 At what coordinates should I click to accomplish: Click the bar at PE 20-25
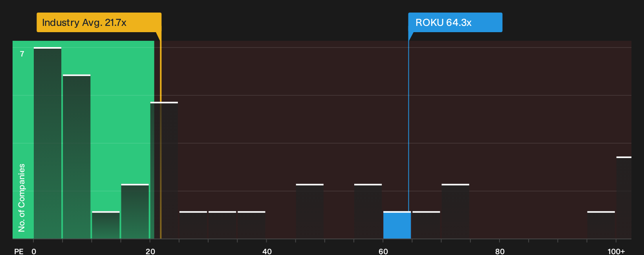[164, 171]
